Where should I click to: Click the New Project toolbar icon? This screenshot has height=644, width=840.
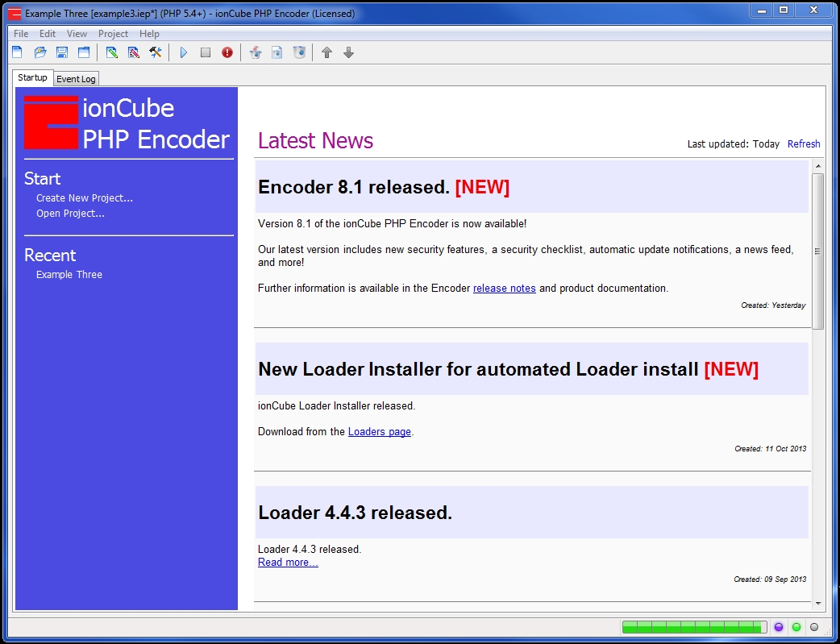click(18, 52)
